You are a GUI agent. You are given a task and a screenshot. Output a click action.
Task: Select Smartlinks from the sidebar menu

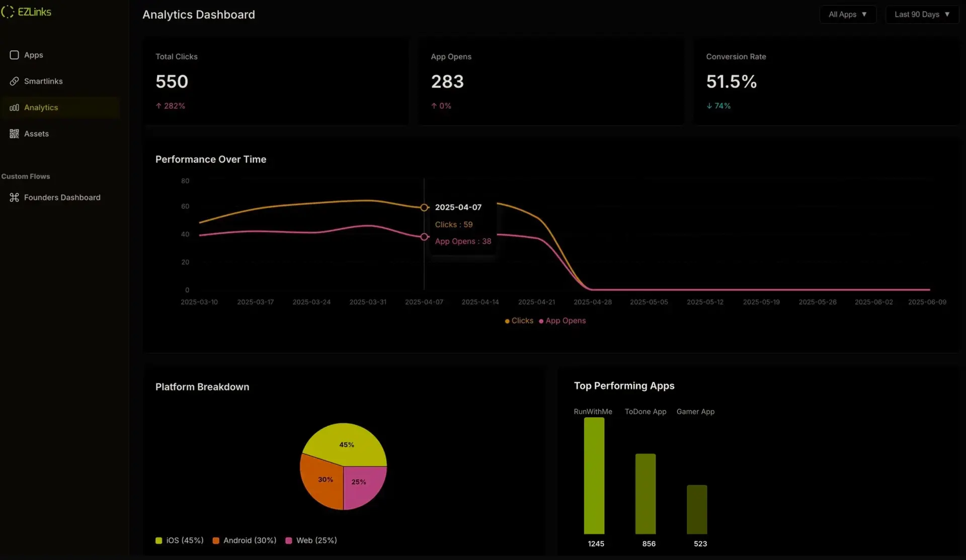[x=43, y=81]
